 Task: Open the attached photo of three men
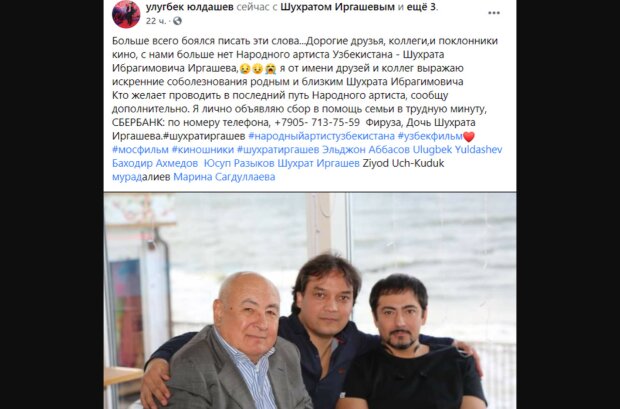pos(310,301)
